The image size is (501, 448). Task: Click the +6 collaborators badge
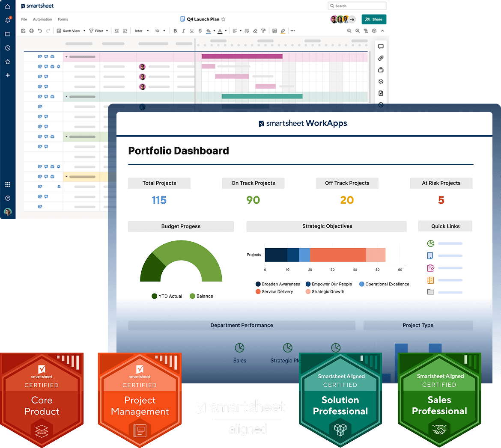click(352, 19)
